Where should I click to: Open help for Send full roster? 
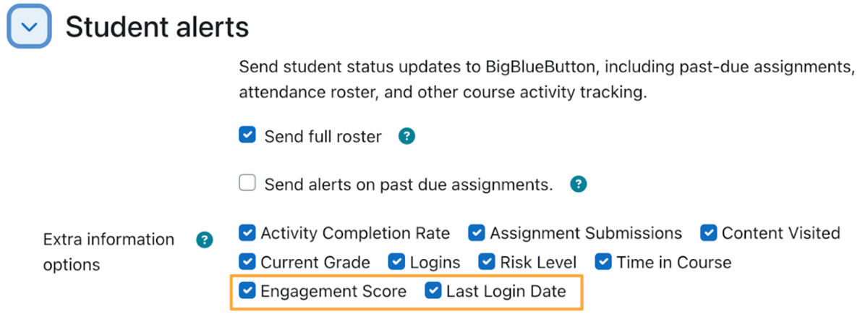407,136
